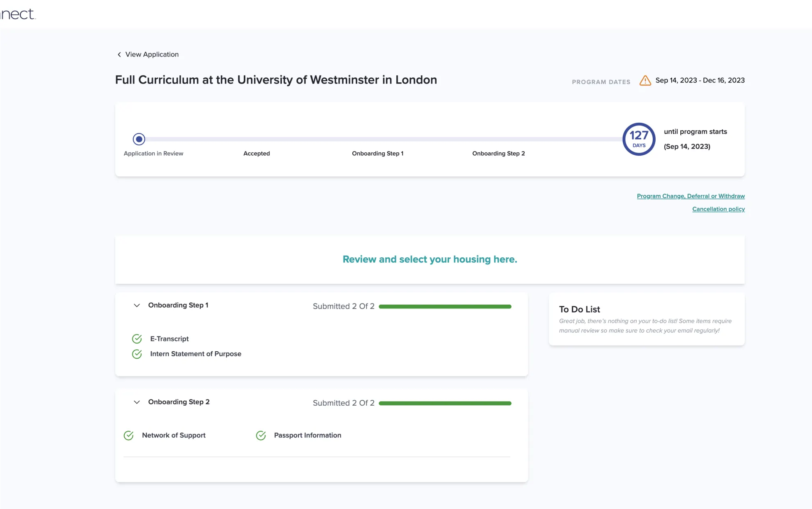Click the back chevron beside View Application

(x=119, y=54)
